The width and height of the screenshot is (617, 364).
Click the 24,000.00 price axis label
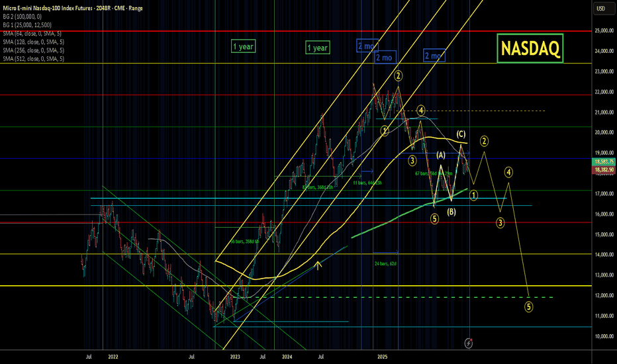click(604, 51)
